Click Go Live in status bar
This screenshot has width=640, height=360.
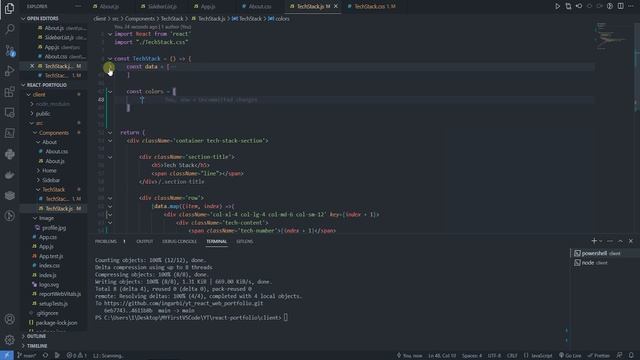570,356
